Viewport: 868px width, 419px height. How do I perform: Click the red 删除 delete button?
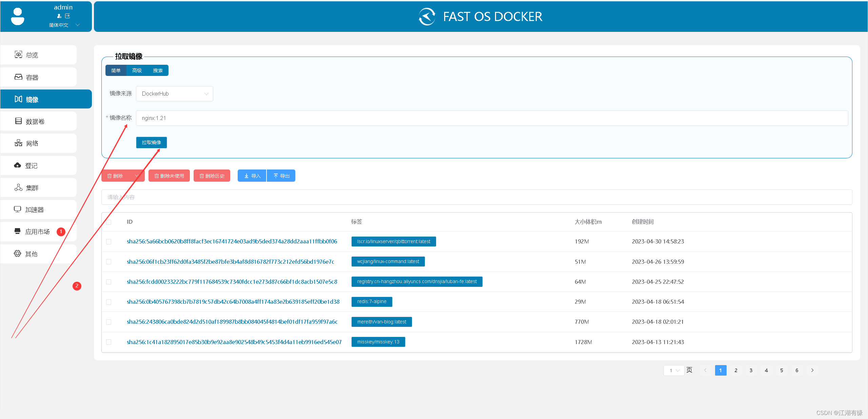(x=115, y=176)
